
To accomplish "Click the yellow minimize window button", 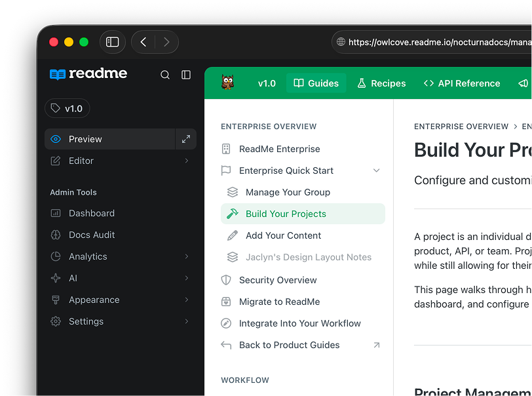I will (69, 42).
